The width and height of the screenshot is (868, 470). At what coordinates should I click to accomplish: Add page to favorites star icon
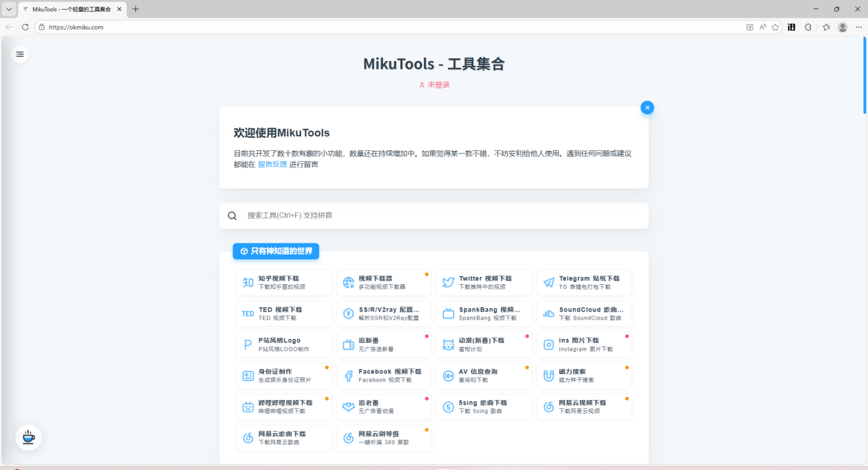pos(775,27)
